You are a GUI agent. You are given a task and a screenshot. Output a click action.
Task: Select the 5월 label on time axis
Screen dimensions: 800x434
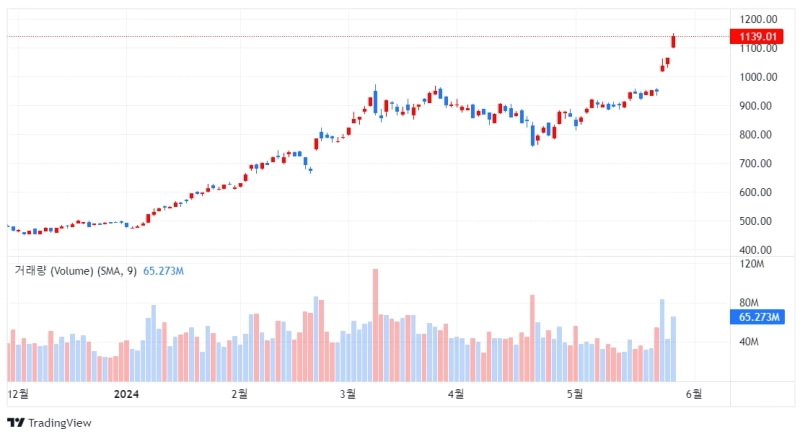(573, 394)
